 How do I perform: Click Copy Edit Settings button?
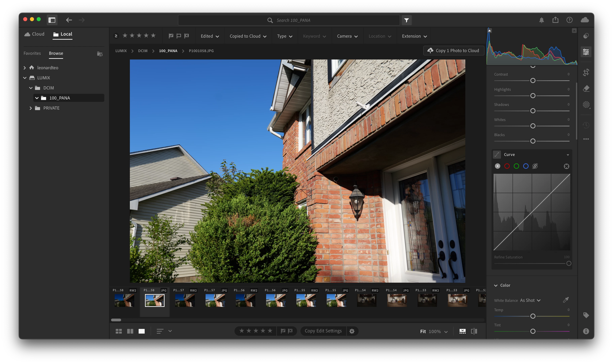323,331
